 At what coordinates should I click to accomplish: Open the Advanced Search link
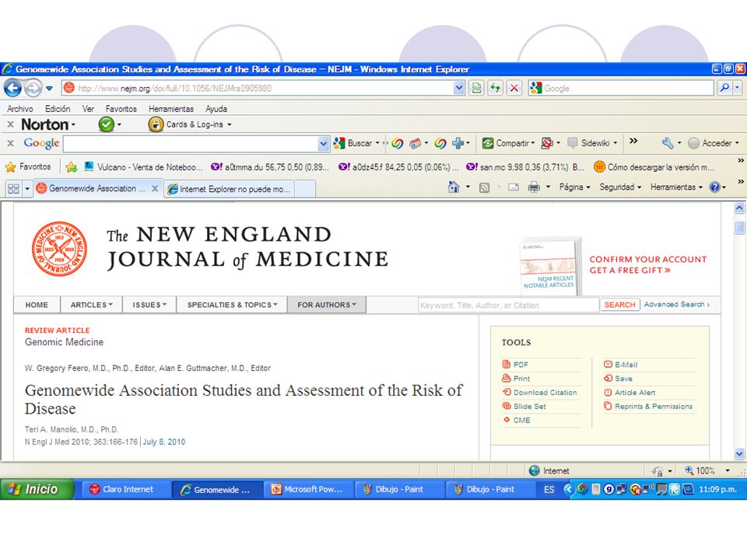(676, 304)
